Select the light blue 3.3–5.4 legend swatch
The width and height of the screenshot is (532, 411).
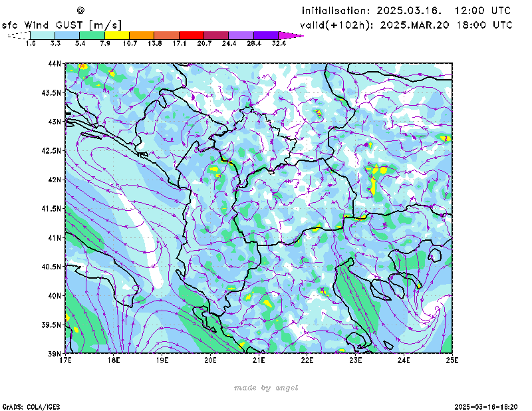pos(67,35)
